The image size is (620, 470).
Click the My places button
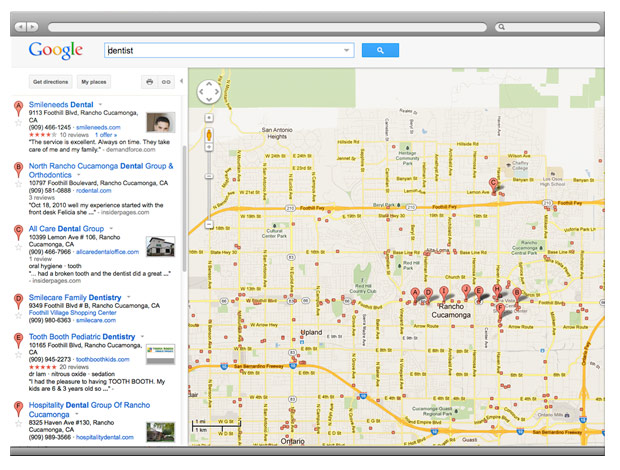pyautogui.click(x=95, y=82)
